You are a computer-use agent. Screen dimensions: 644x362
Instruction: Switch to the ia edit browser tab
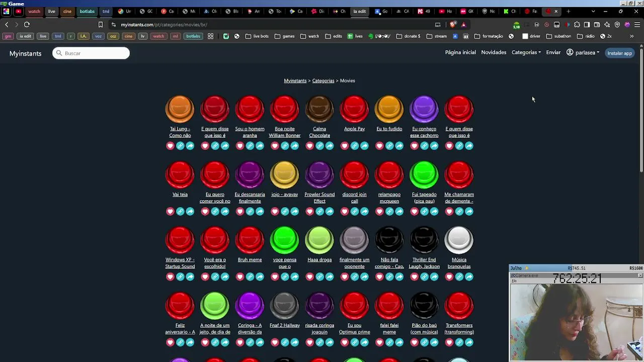click(x=360, y=11)
